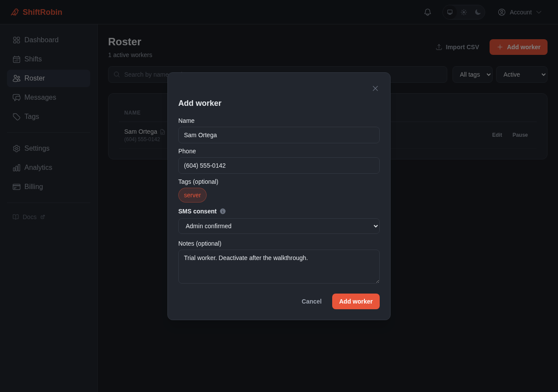Click the Tags label icon
558x392 pixels.
tap(17, 117)
